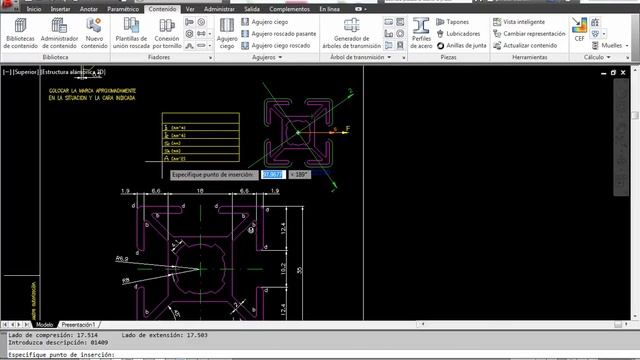Click the vertical scrollbar of drawing area
The image size is (640, 360).
coord(636,193)
